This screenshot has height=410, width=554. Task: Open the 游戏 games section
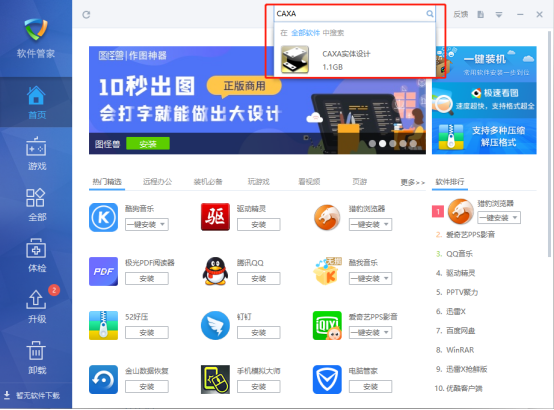point(36,153)
